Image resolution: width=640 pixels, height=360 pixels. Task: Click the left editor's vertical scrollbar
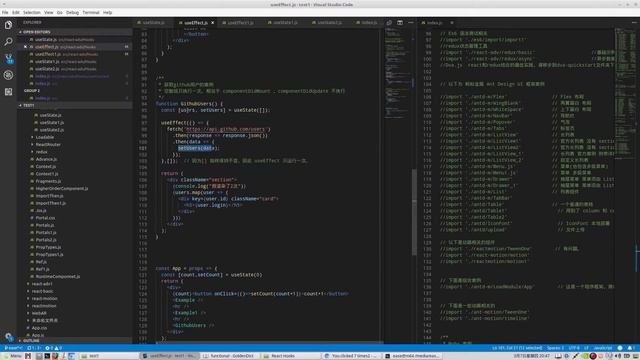point(414,212)
